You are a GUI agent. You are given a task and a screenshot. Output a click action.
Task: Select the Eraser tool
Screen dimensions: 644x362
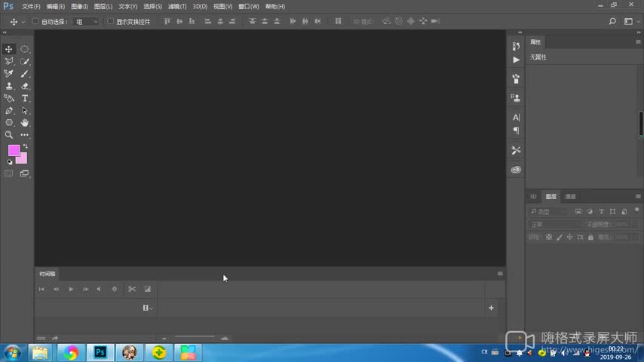[25, 86]
